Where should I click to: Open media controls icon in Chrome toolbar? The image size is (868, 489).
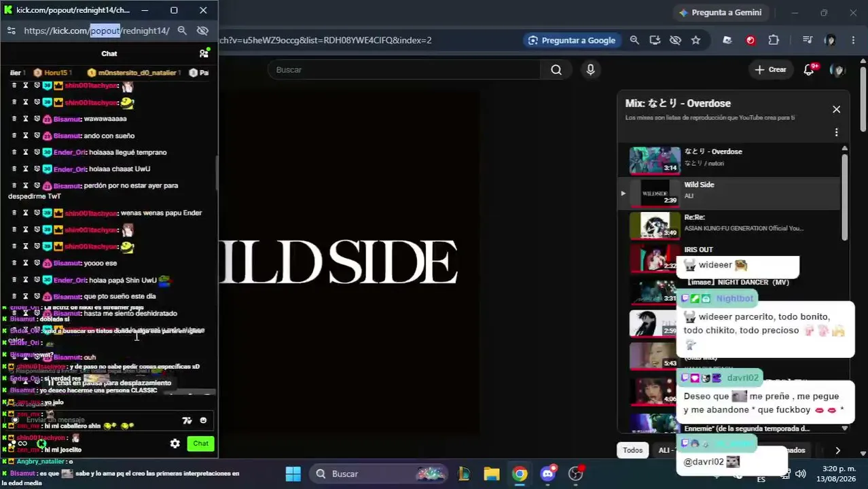(x=807, y=40)
